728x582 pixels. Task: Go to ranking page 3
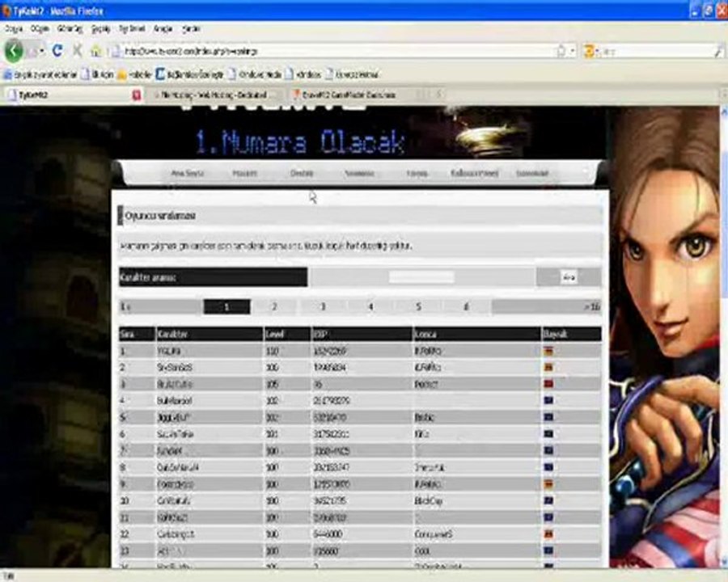(323, 306)
